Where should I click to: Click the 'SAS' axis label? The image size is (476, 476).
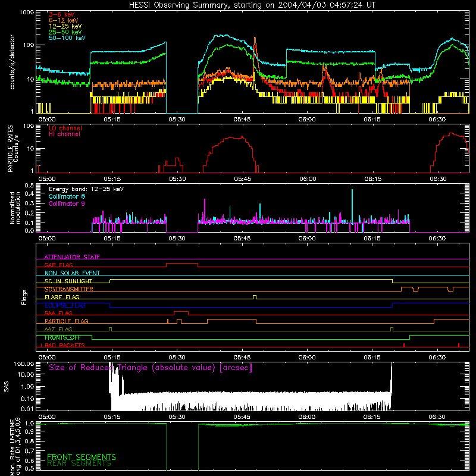click(6, 387)
